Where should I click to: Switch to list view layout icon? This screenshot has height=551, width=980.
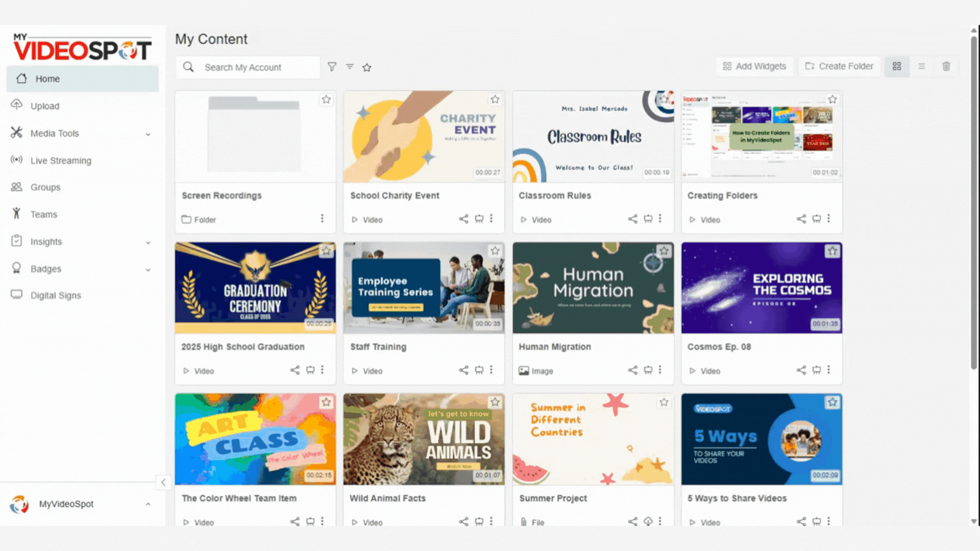point(921,66)
